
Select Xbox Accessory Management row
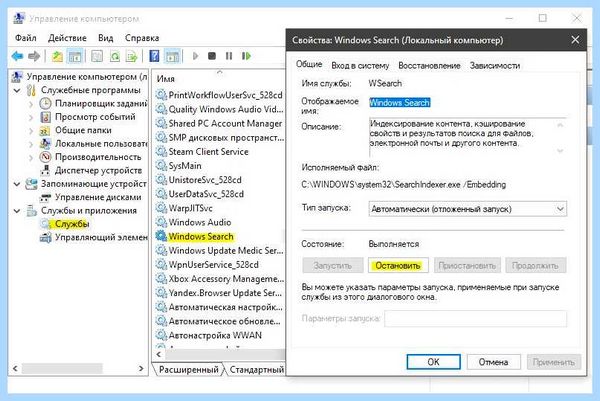pos(220,279)
